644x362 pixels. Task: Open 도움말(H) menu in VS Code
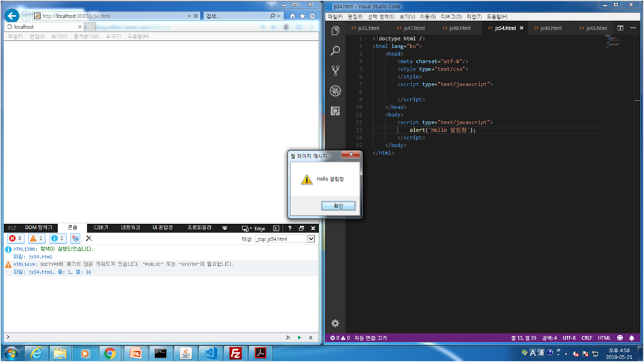497,16
